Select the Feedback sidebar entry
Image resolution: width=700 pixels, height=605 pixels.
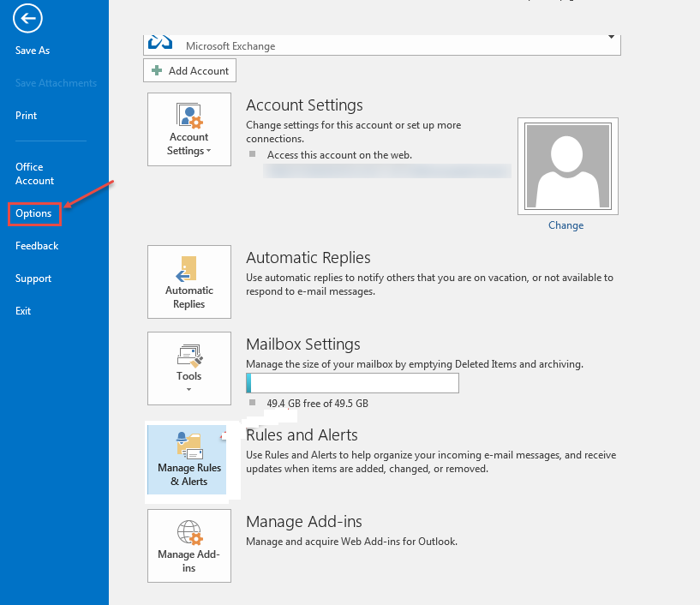(36, 245)
